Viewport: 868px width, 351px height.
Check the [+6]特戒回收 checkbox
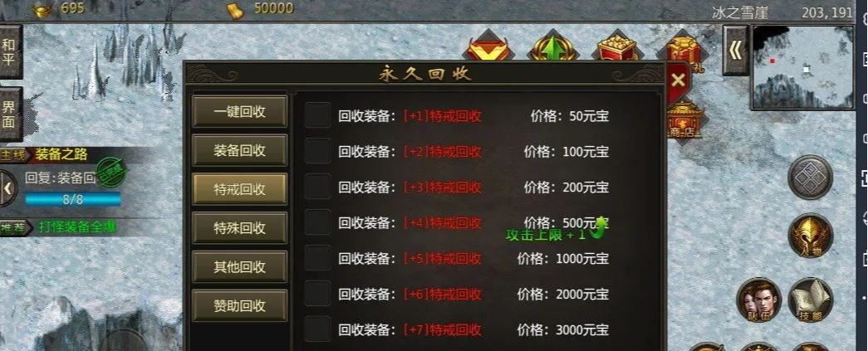[x=318, y=294]
